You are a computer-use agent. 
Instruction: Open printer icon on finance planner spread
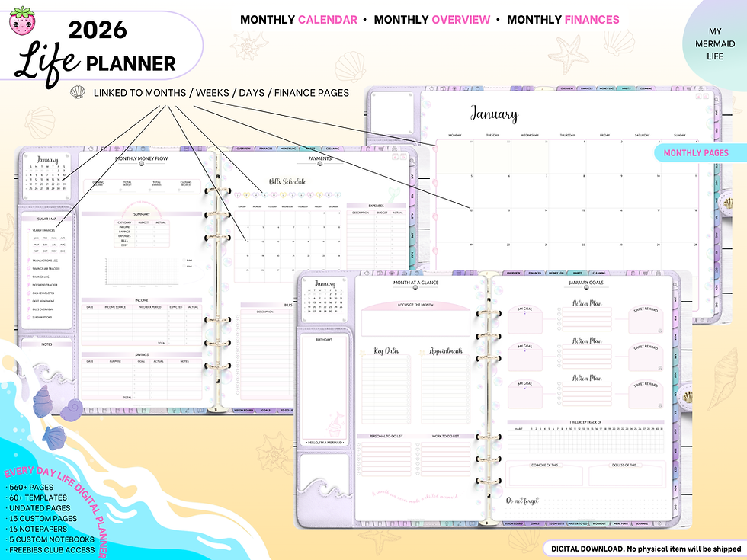pos(395,148)
